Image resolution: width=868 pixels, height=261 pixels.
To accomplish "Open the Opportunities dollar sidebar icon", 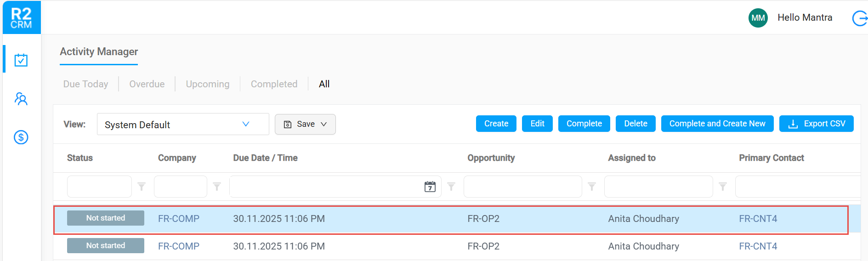I will click(21, 137).
